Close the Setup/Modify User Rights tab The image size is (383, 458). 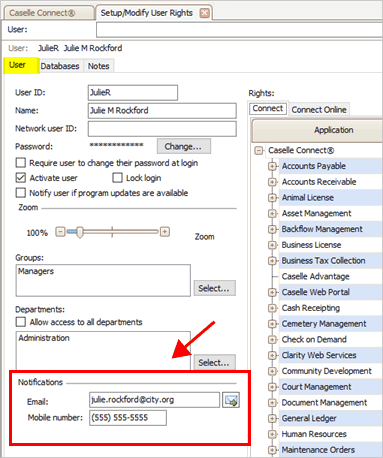204,13
